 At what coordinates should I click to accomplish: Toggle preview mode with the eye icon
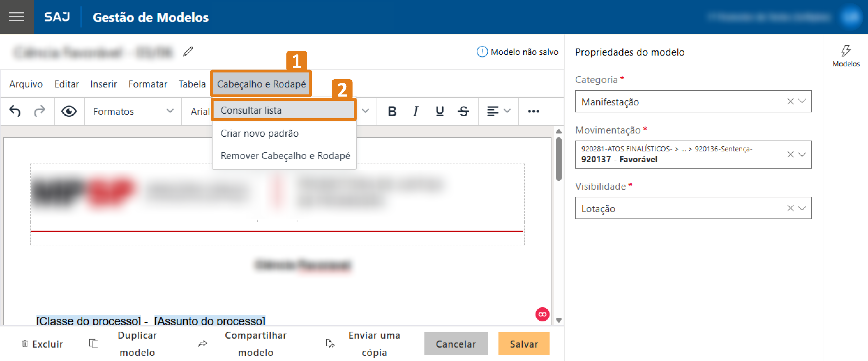pyautogui.click(x=69, y=111)
